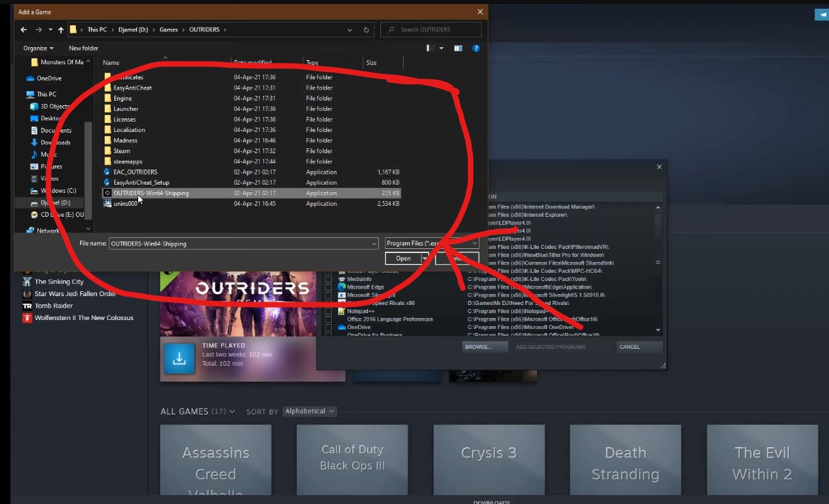Screen dimensions: 829x504
Task: Tick the Need For Speed Rivals x86 checkbox
Action: pos(328,303)
